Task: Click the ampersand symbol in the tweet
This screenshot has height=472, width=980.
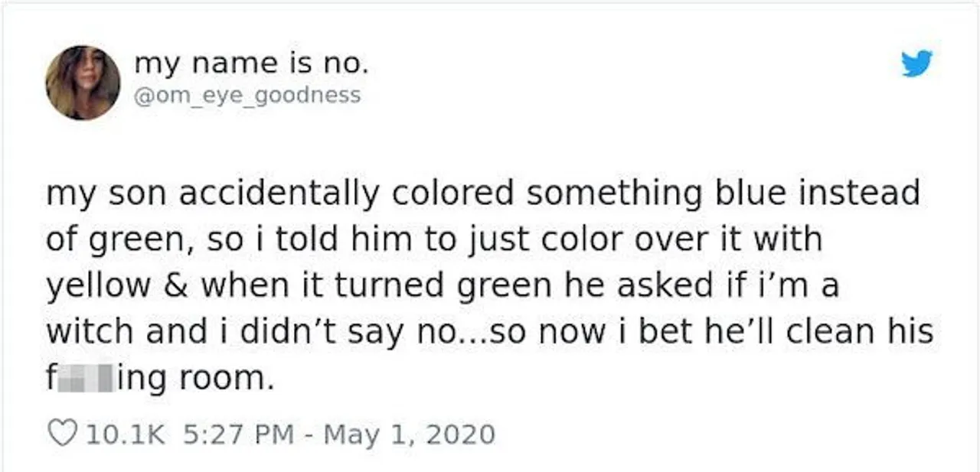Action: coord(175,286)
